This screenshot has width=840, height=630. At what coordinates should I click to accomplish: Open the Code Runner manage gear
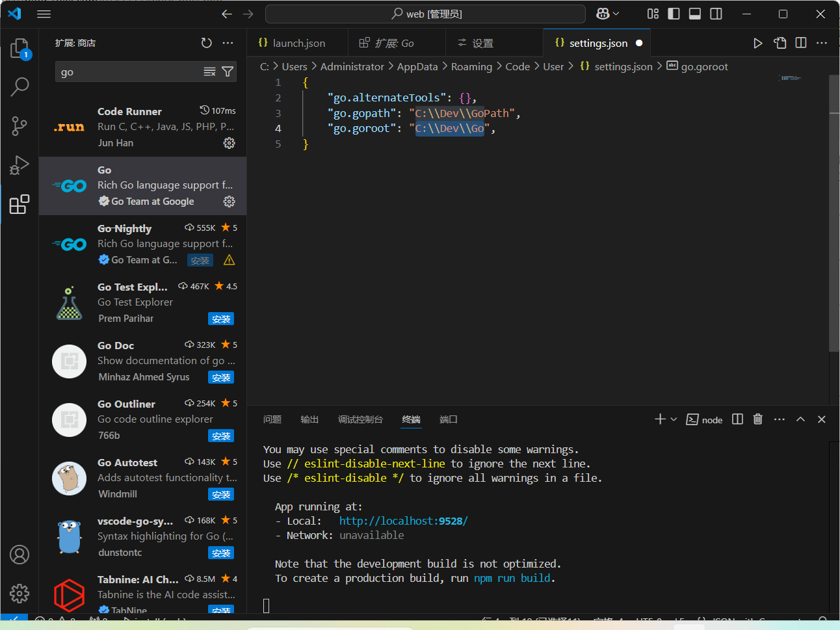click(229, 143)
